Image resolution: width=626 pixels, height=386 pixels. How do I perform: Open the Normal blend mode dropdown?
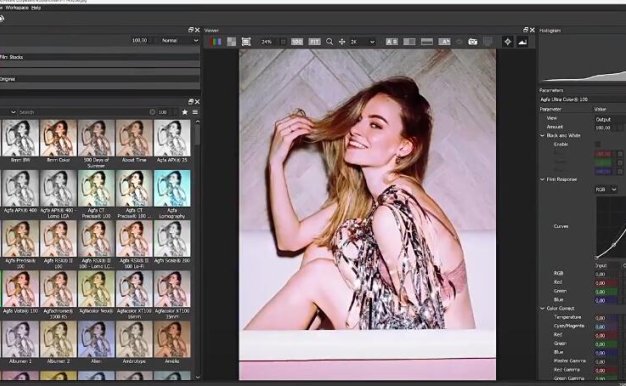pyautogui.click(x=179, y=40)
